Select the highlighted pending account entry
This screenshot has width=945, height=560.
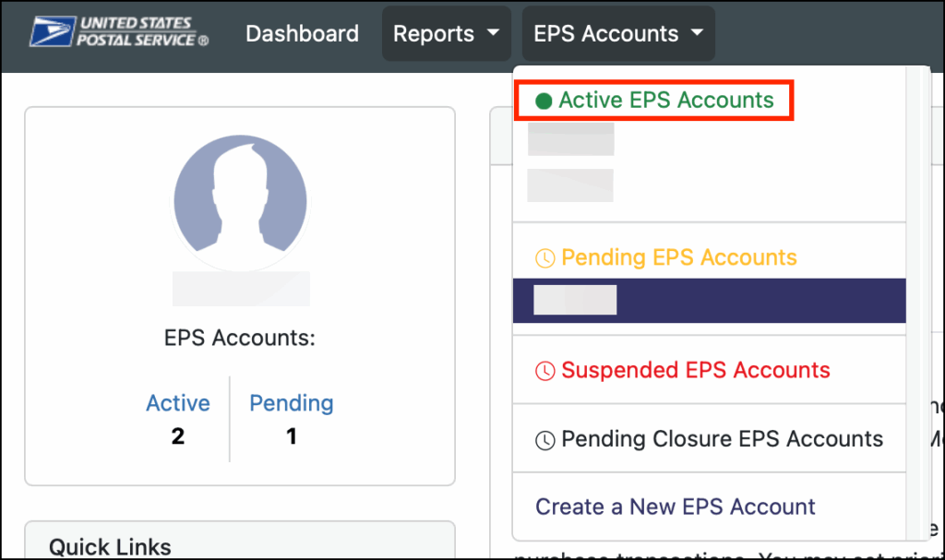(x=709, y=301)
